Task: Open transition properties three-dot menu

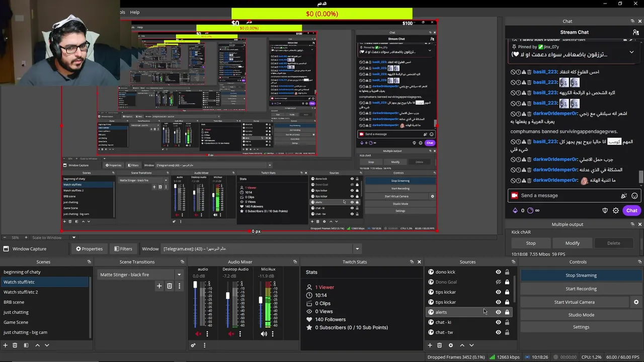Action: [x=179, y=286]
